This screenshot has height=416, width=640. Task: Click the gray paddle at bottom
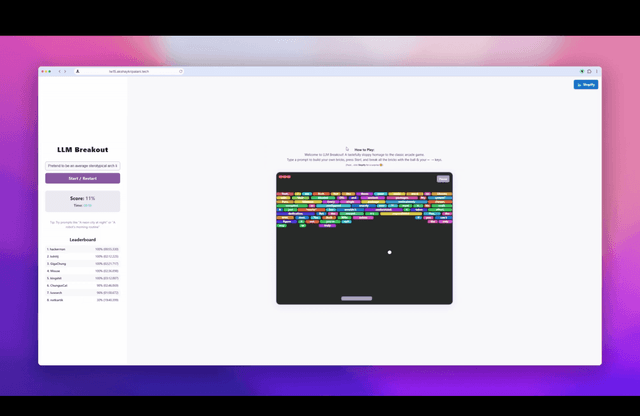click(357, 298)
